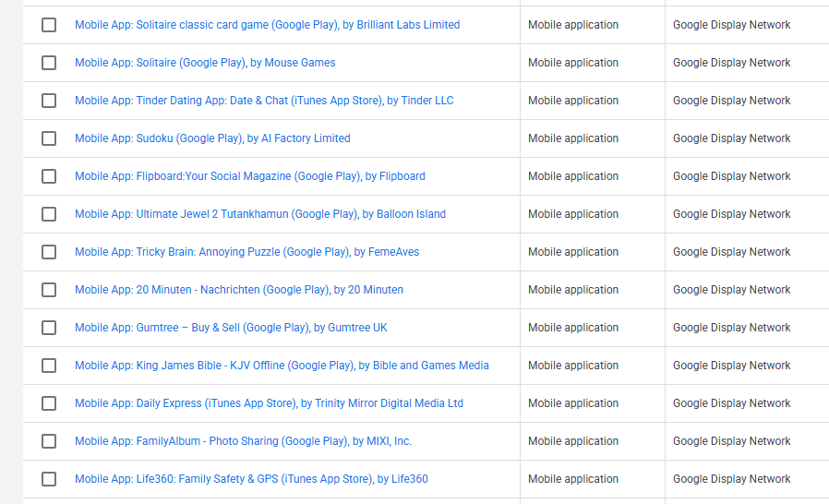This screenshot has height=504, width=829.
Task: Tick checkbox for Ultimate Jewel 2 Tutankhamun
Action: point(49,214)
